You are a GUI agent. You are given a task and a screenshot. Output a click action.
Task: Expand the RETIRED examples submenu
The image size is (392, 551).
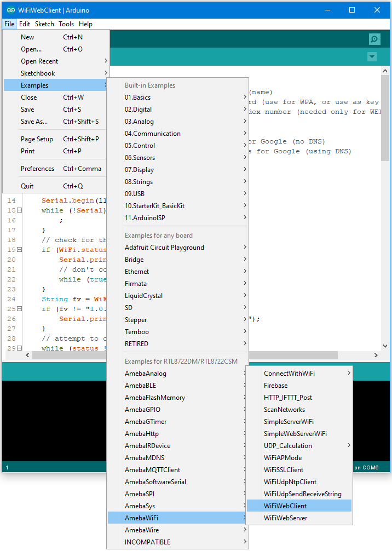point(178,343)
